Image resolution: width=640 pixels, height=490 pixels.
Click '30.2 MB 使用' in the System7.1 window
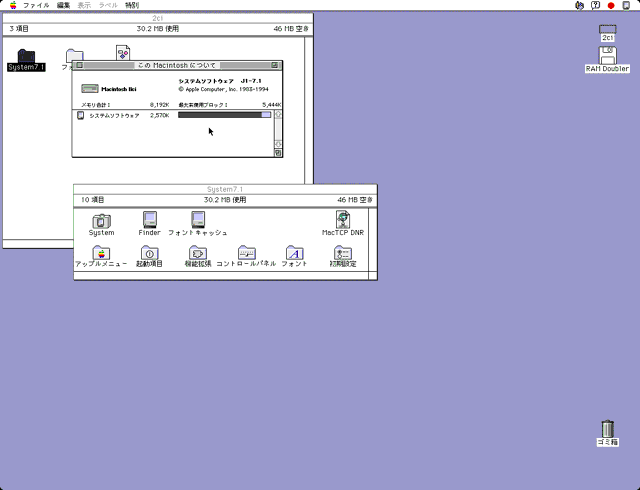click(225, 200)
